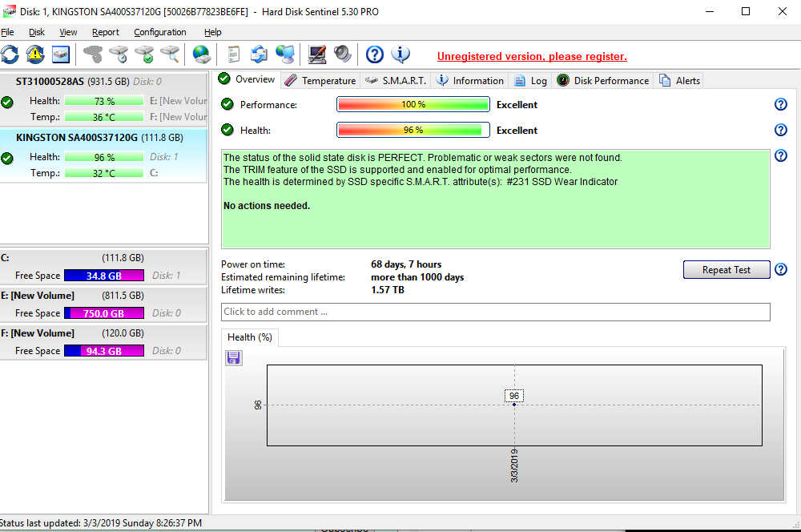
Task: Click the Refresh toolbar icon
Action: pos(10,54)
